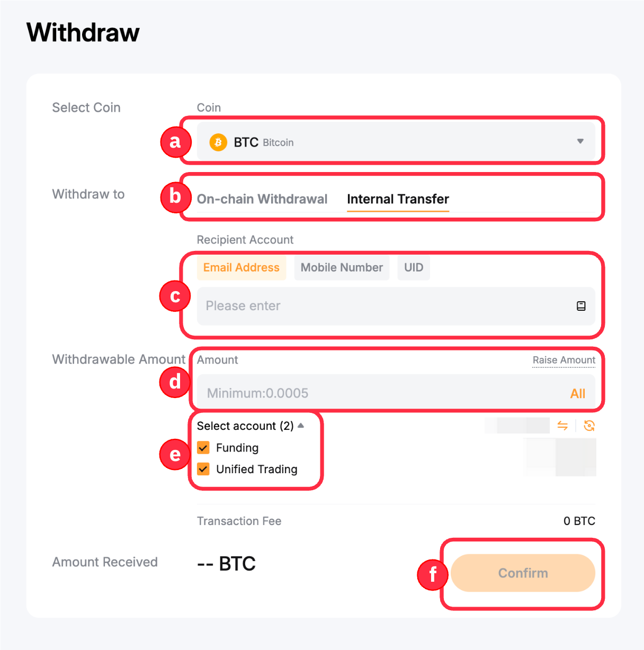Uncheck the Unified Trading checkbox
The image size is (644, 650).
click(203, 469)
